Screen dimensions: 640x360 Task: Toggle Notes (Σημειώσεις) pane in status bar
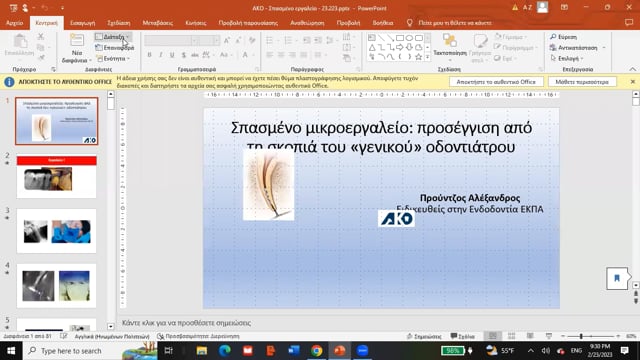(424, 336)
